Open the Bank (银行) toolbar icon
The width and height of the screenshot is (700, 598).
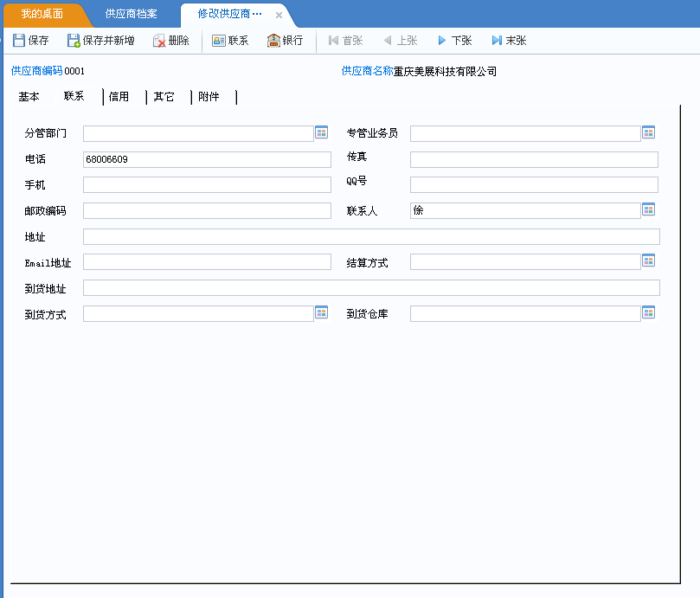coord(273,41)
